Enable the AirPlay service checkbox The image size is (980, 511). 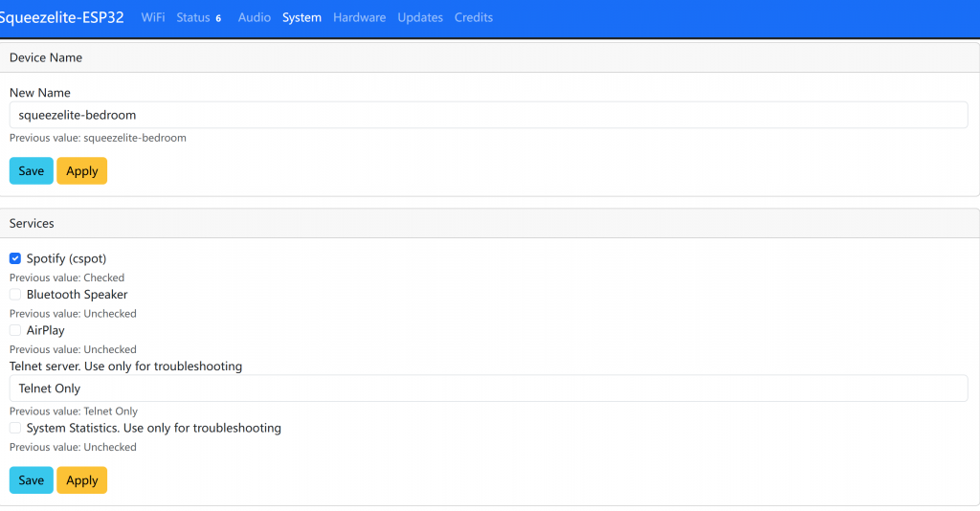15,330
